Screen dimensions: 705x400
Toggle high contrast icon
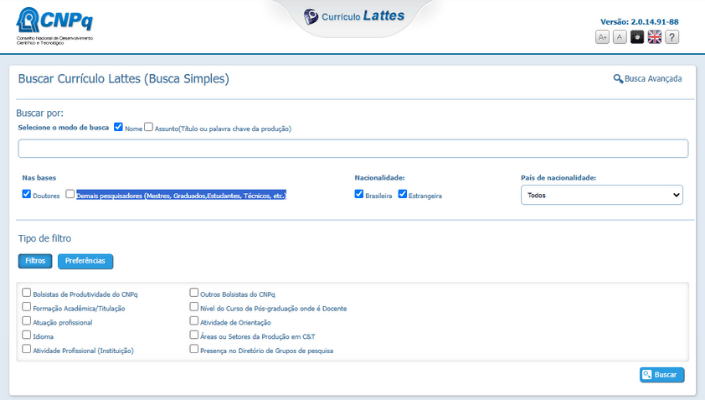tap(637, 37)
